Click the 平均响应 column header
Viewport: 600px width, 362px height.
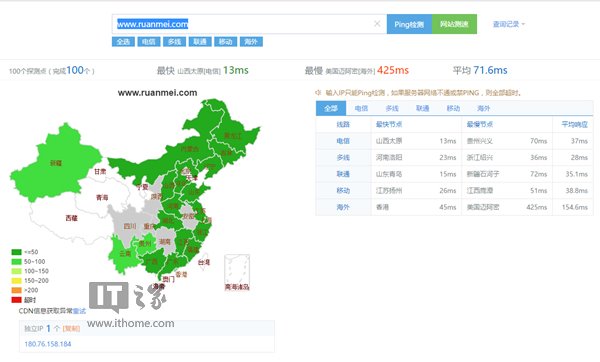(574, 124)
